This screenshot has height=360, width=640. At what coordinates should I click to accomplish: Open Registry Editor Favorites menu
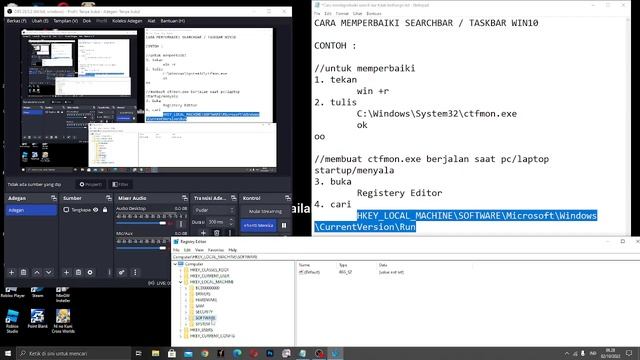(216, 250)
